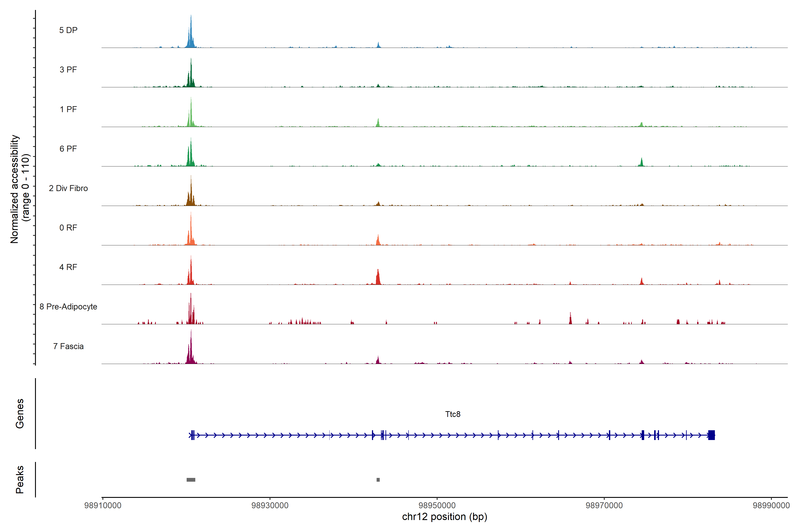Viewport: 798px width, 532px height.
Task: Click the 98950000 x-axis tick label
Action: [437, 505]
